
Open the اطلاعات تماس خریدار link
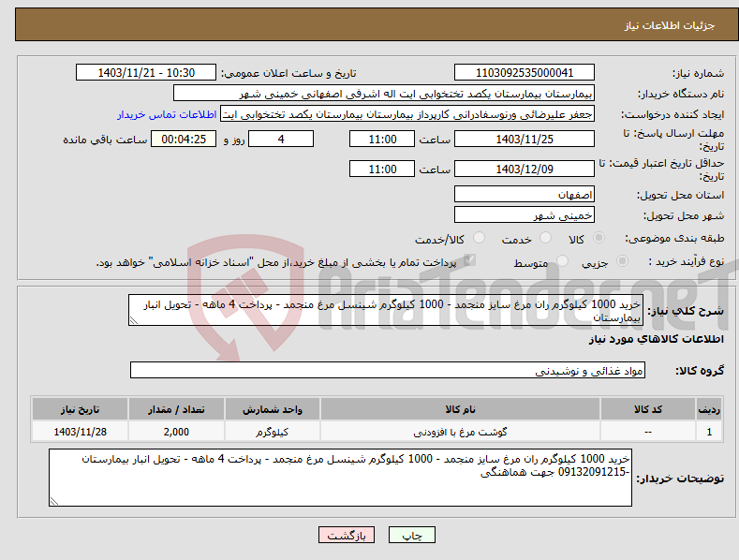pyautogui.click(x=167, y=114)
